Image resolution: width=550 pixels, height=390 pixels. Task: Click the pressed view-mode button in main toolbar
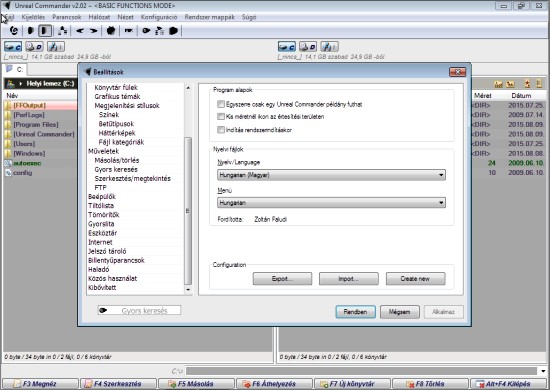click(45, 31)
